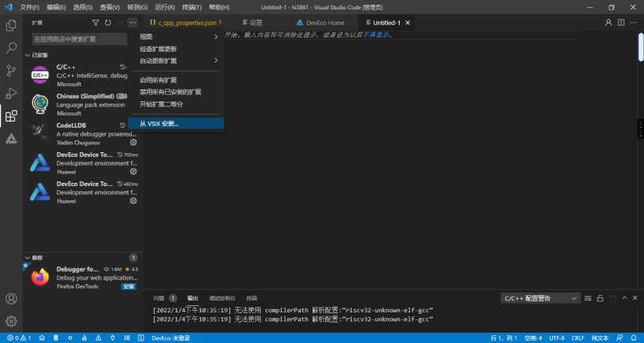Click the trash clean icon in status bar
644x343 pixels.
[x=56, y=338]
